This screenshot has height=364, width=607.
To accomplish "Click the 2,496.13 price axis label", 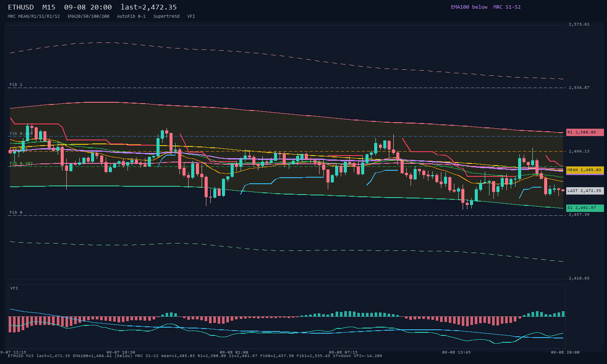I will coord(579,151).
